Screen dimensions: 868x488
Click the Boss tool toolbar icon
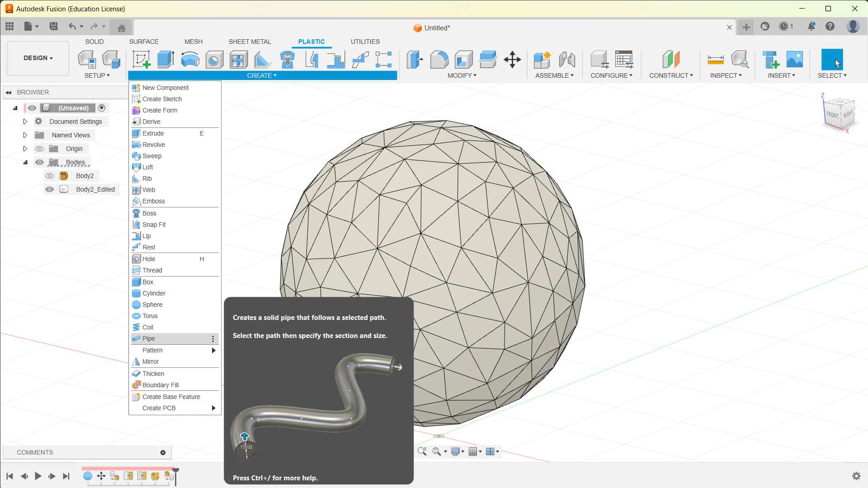pyautogui.click(x=288, y=60)
